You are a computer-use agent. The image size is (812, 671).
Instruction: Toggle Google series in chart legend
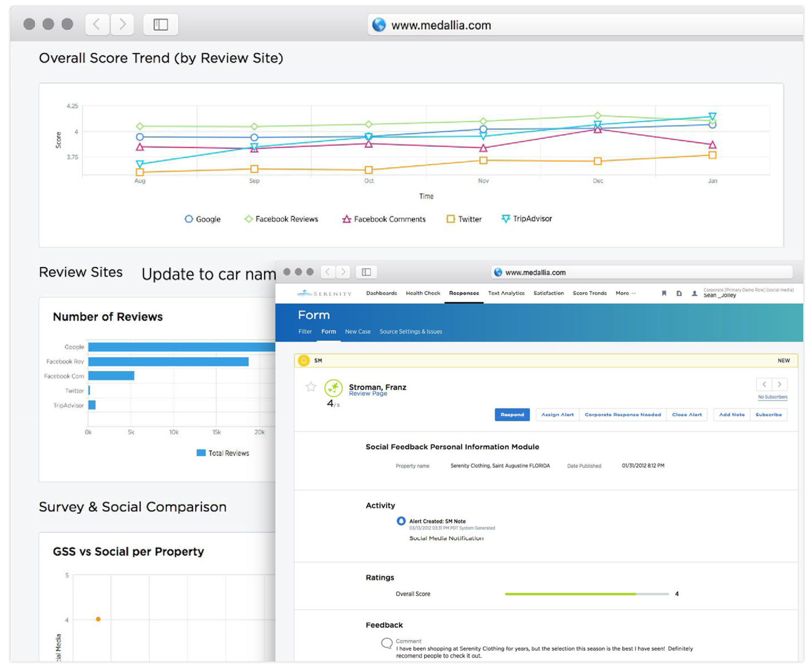coord(202,219)
